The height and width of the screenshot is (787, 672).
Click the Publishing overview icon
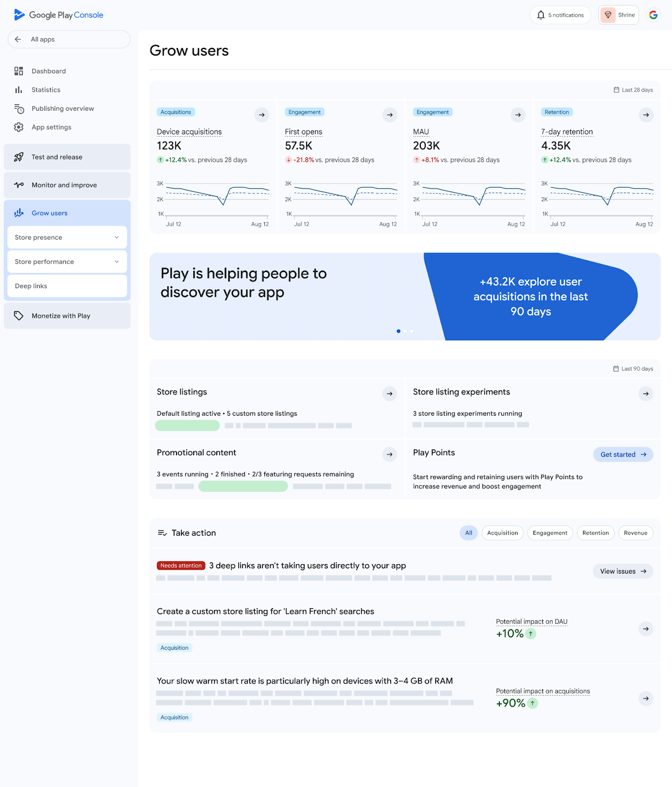tap(19, 109)
